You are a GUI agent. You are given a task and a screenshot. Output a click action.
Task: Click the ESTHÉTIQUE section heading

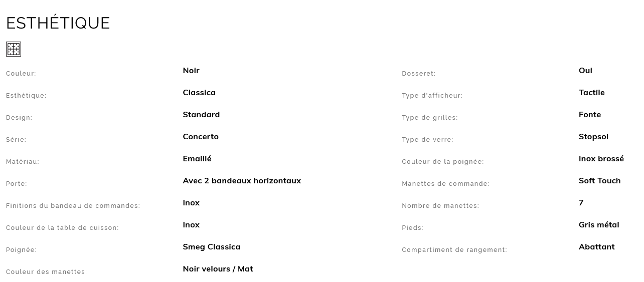point(58,23)
